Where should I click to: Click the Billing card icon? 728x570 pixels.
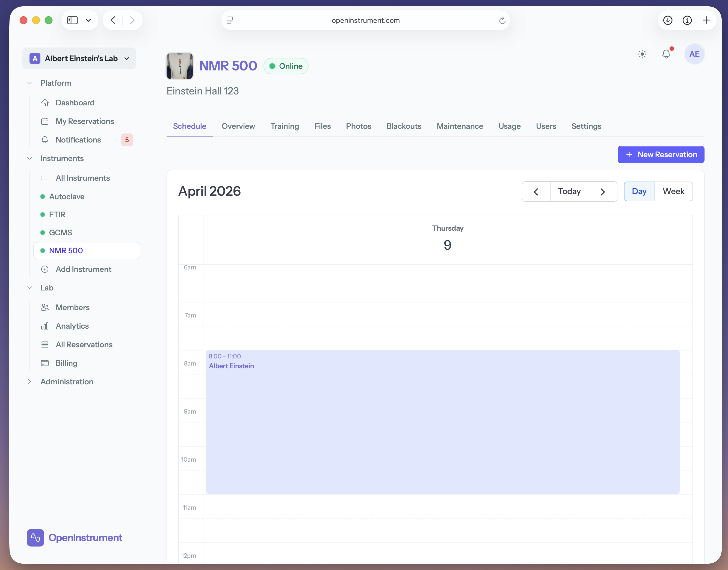45,363
